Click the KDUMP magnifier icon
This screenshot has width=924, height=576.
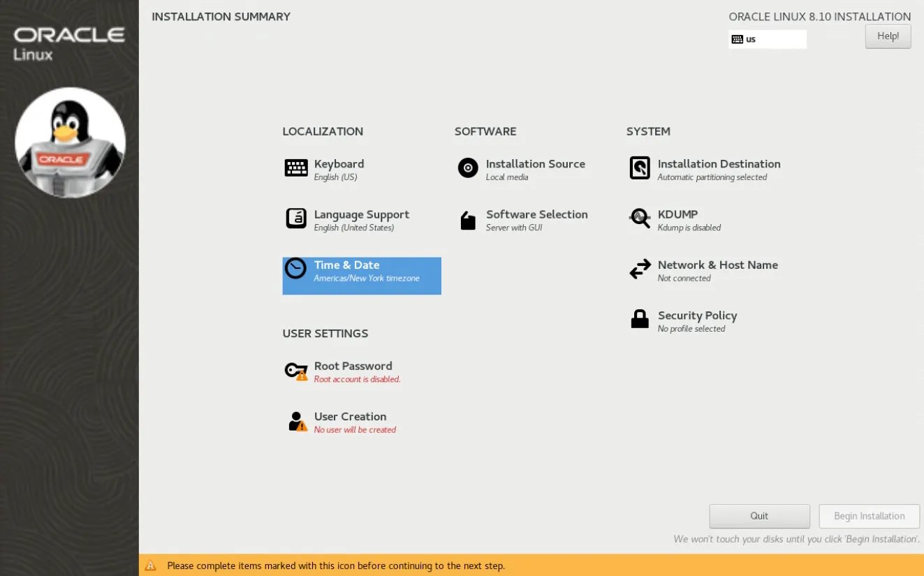click(x=640, y=219)
